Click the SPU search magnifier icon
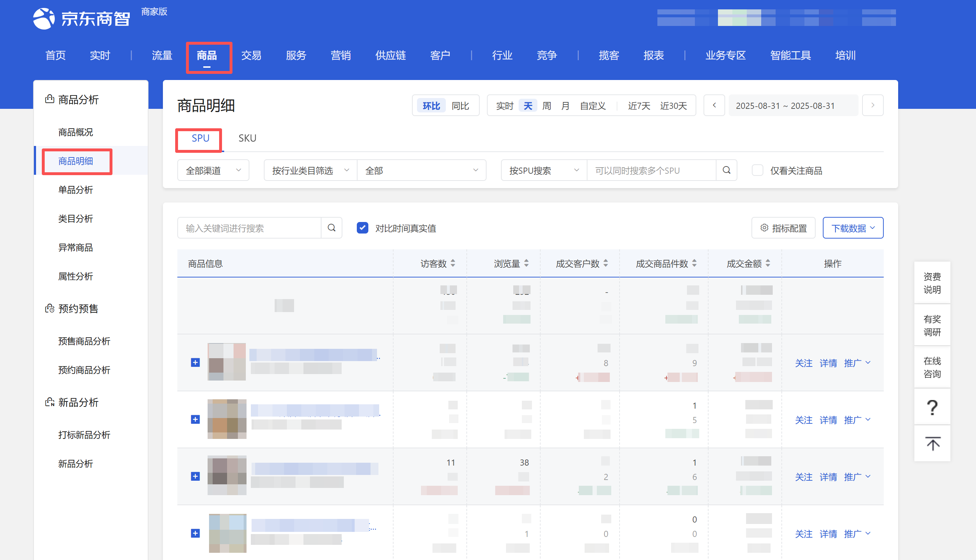 point(727,170)
